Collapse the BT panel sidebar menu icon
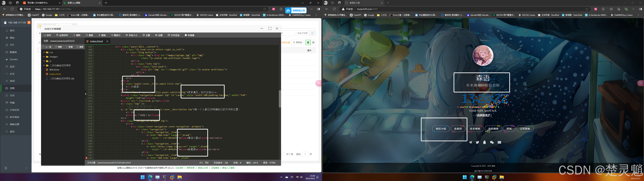Screen dimensions: 644x181 6,168
